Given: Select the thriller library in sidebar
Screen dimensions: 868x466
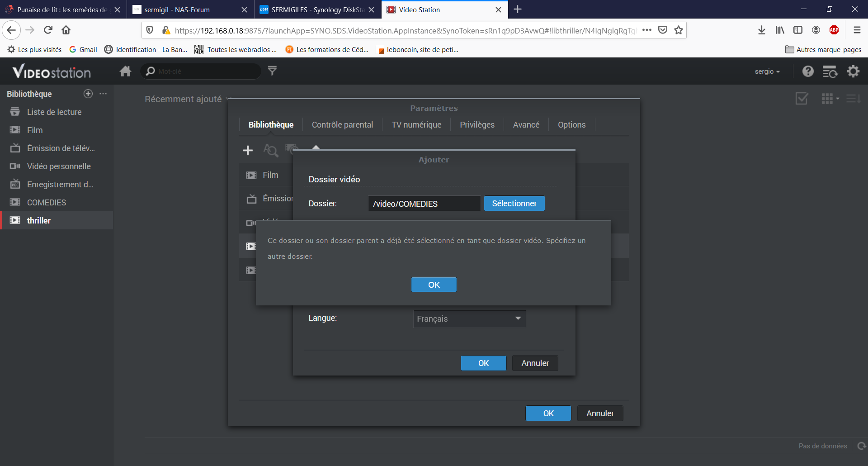Looking at the screenshot, I should [57, 220].
